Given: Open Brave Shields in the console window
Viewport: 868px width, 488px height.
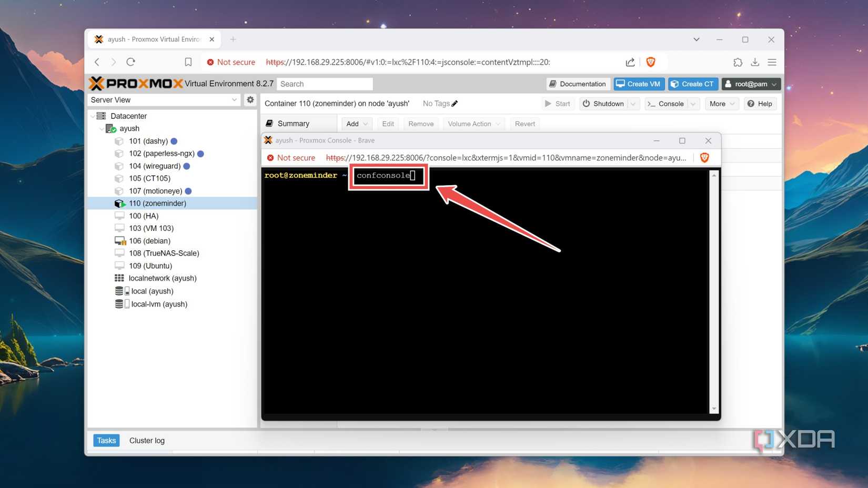Looking at the screenshot, I should (704, 158).
